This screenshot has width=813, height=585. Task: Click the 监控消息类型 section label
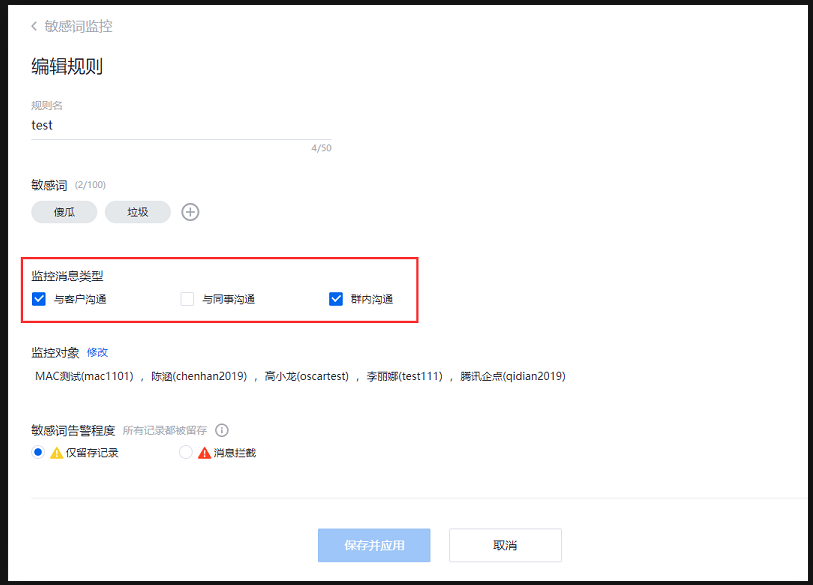(67, 276)
